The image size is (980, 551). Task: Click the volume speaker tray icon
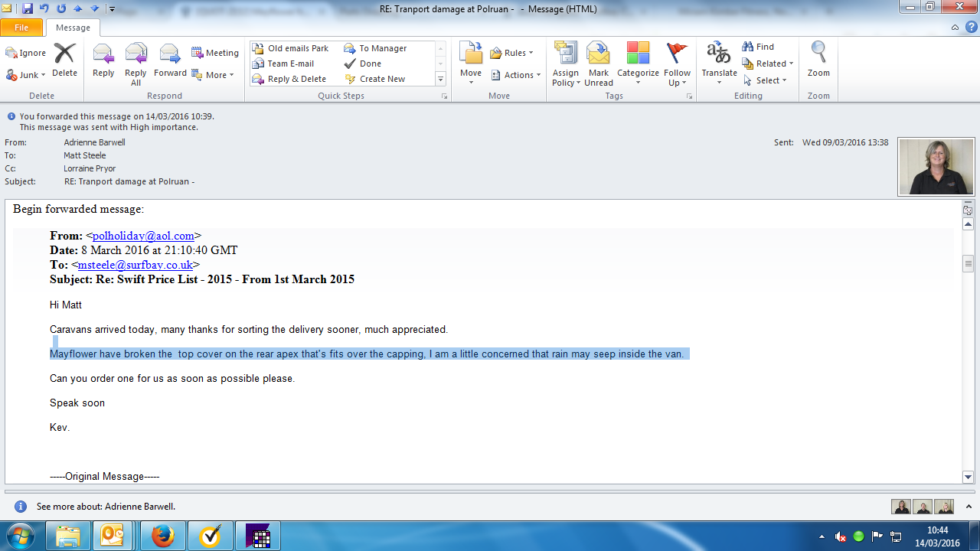(840, 536)
